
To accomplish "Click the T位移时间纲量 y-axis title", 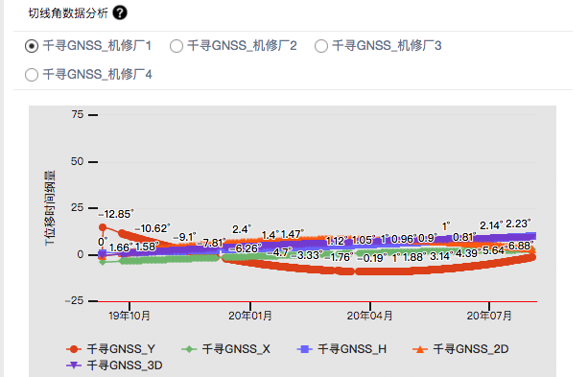I will point(50,208).
